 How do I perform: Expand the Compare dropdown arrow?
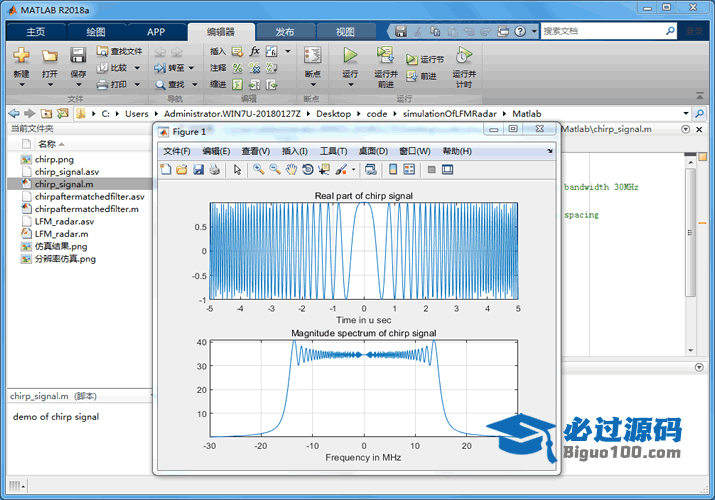pyautogui.click(x=137, y=68)
